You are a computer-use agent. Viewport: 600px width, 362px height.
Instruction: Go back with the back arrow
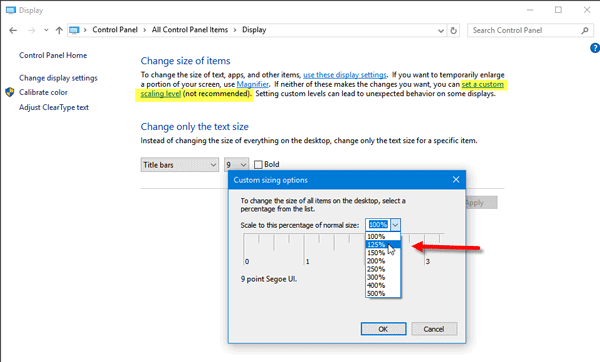click(x=13, y=30)
